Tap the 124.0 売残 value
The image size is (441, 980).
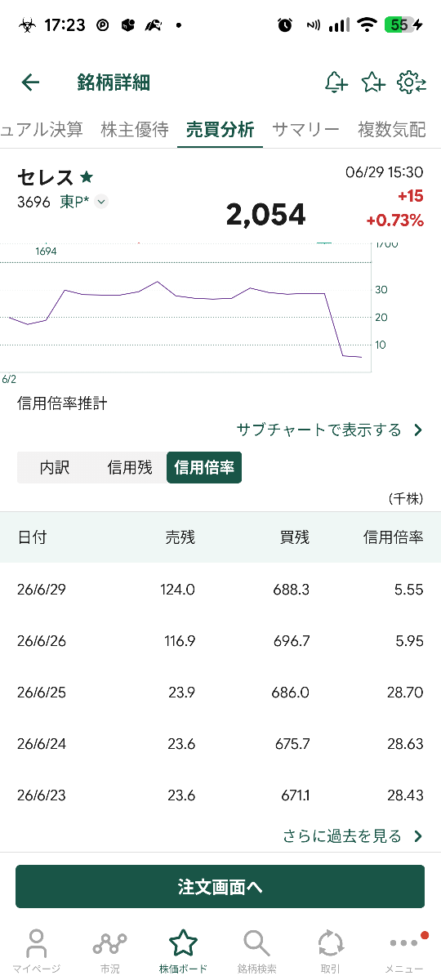click(x=179, y=590)
